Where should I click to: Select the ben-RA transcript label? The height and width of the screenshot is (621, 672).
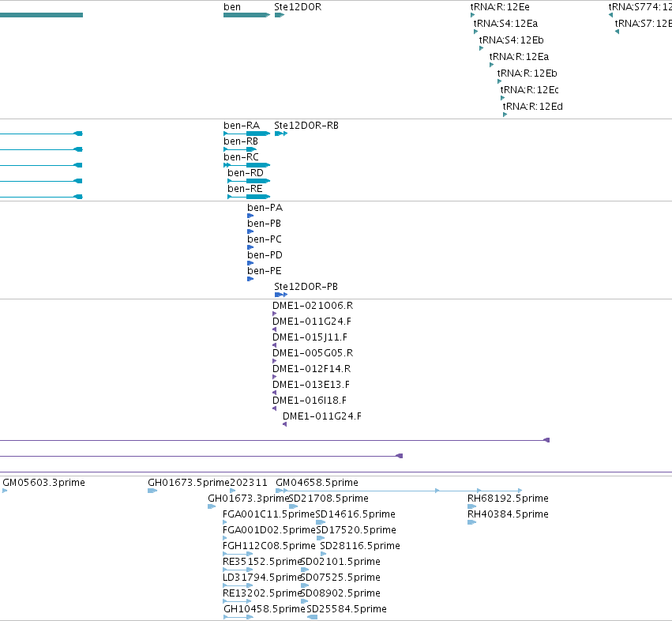point(242,126)
